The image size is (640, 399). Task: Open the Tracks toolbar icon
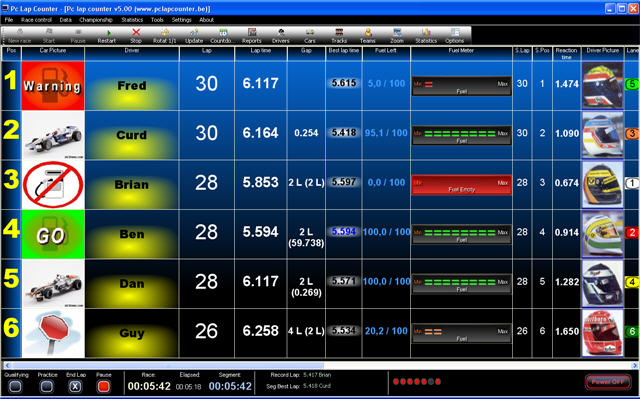339,35
